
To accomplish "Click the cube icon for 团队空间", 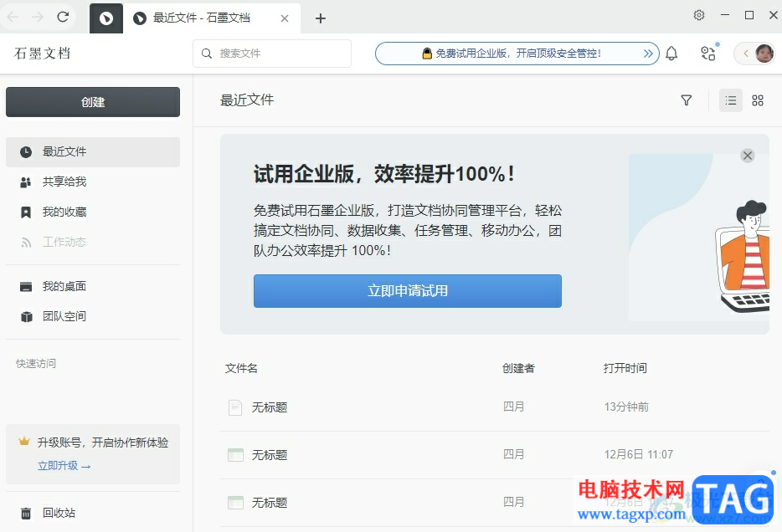I will point(27,317).
